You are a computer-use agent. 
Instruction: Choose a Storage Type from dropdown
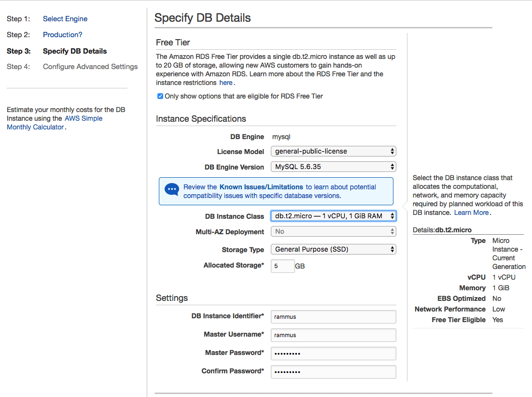[x=333, y=249]
